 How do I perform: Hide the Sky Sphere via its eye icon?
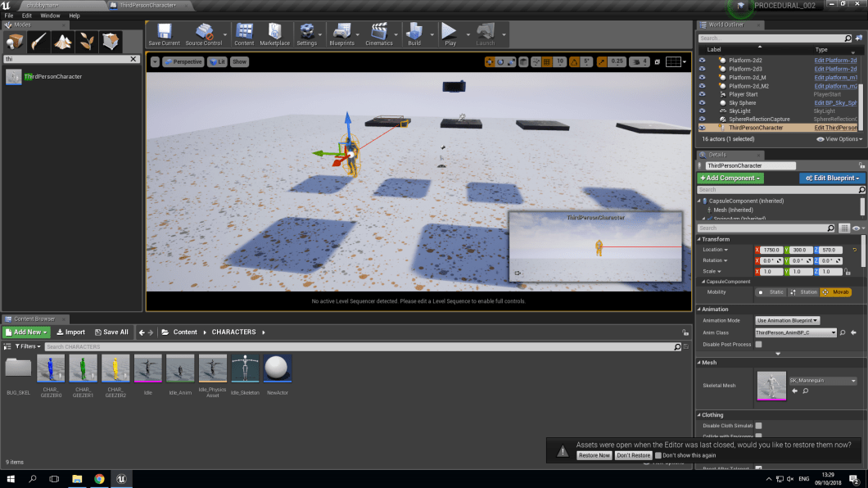[x=702, y=102]
